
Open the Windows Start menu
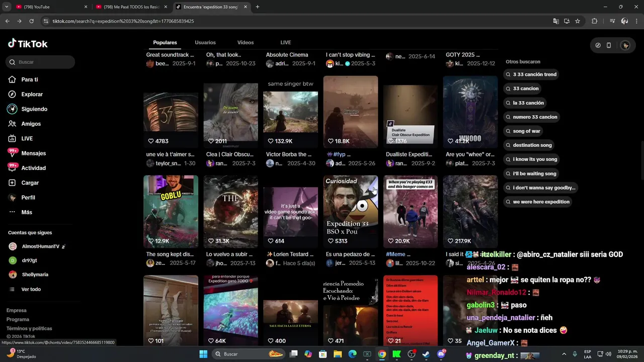pos(203,354)
